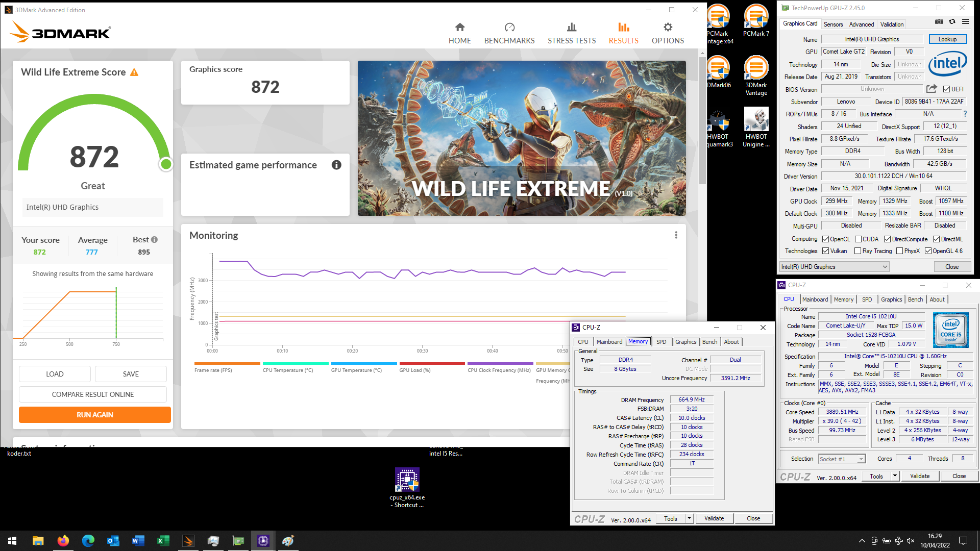This screenshot has width=980, height=551.
Task: Open the Bench tab in right CPU-Z window
Action: tap(915, 299)
